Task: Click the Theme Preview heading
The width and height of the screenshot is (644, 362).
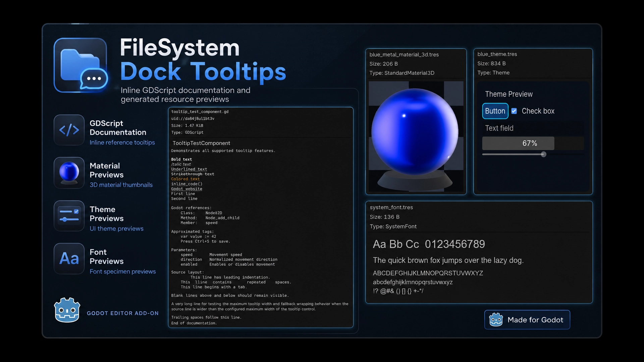Action: [508, 94]
